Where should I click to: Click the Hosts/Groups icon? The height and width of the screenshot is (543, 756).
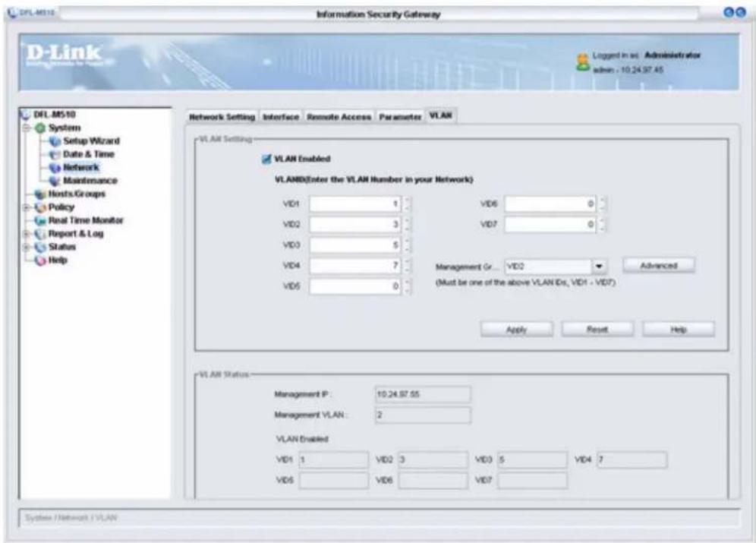pos(40,194)
